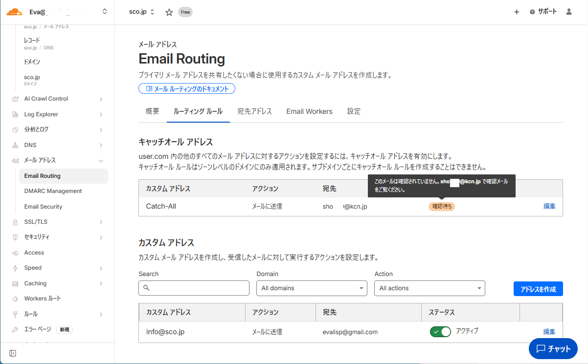This screenshot has height=364, width=588.
Task: Click the custom address Search field
Action: pos(194,288)
